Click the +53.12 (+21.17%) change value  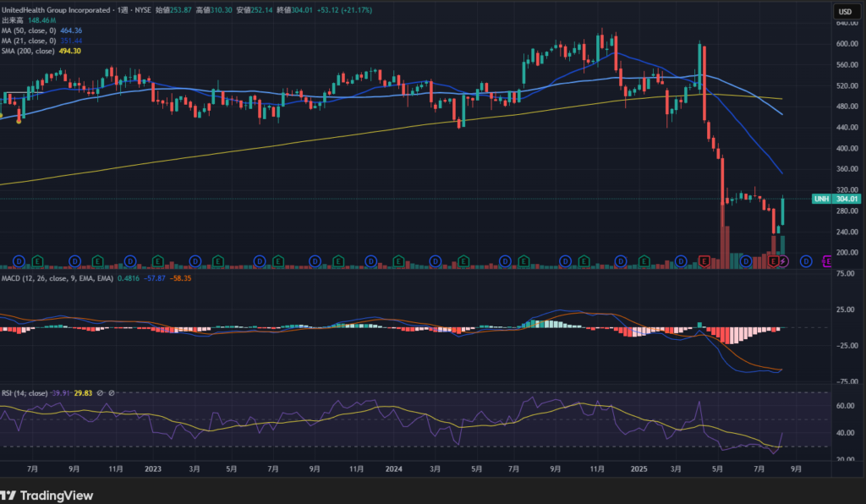click(x=344, y=10)
